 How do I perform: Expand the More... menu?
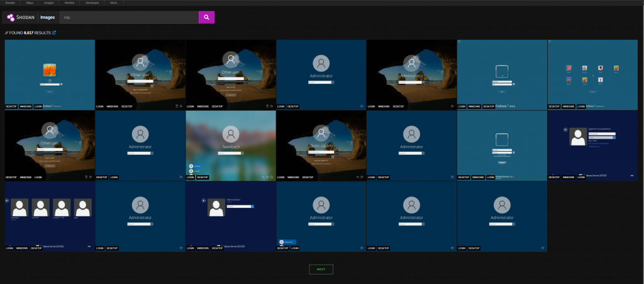coord(113,3)
